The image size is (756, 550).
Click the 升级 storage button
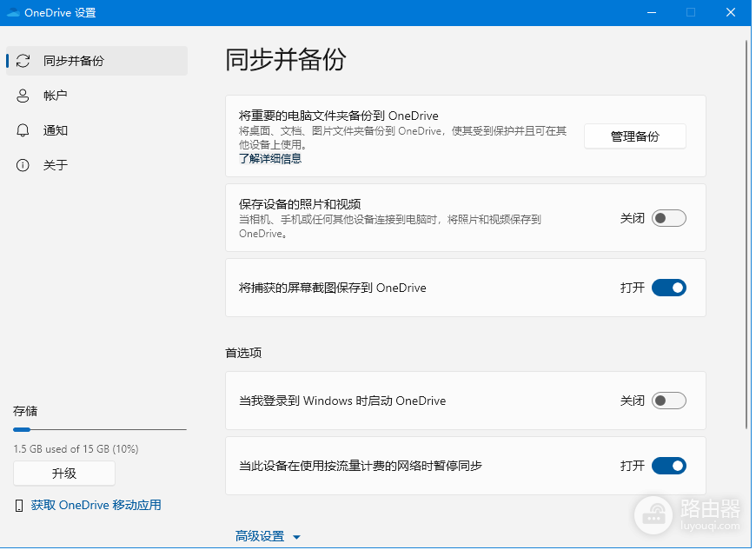[x=64, y=474]
